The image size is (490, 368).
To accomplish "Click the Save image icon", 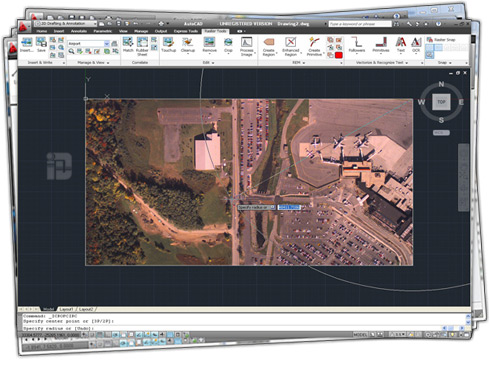I will click(x=41, y=45).
